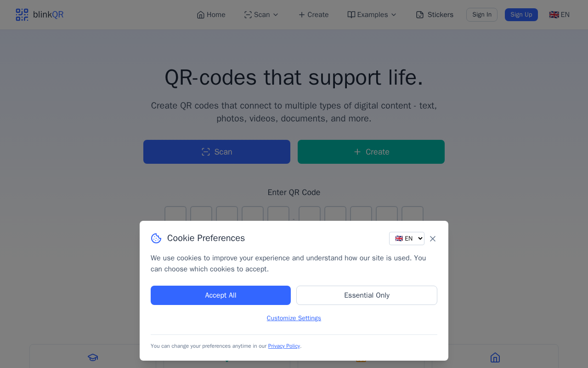This screenshot has width=588, height=368.
Task: Click the Stickers icon in navbar
Action: 420,15
